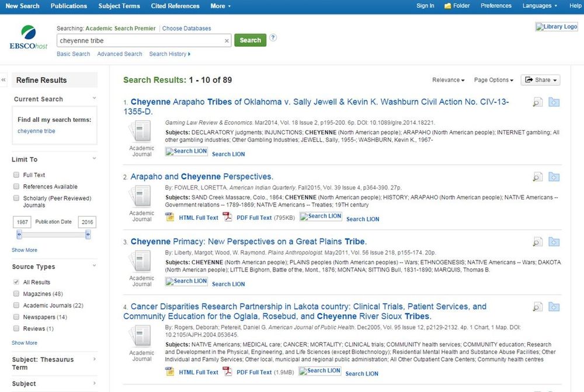This screenshot has height=392, width=584.
Task: Clear the search box with X icon
Action: 227,41
